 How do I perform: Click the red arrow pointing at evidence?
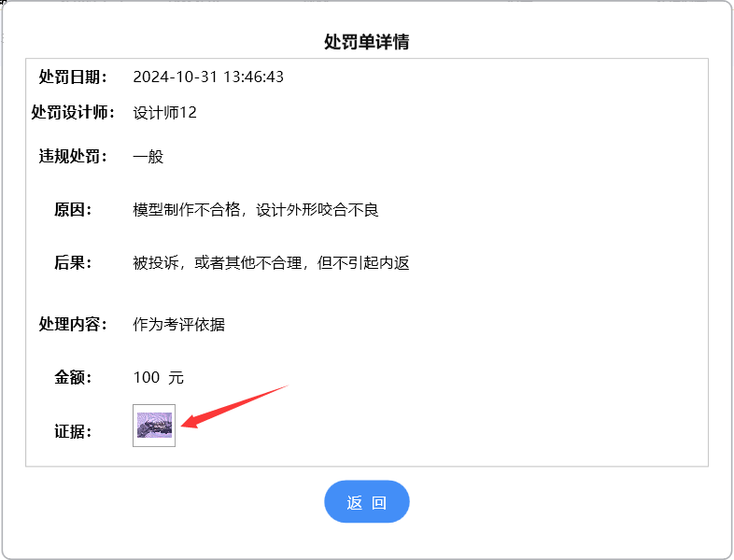[233, 406]
